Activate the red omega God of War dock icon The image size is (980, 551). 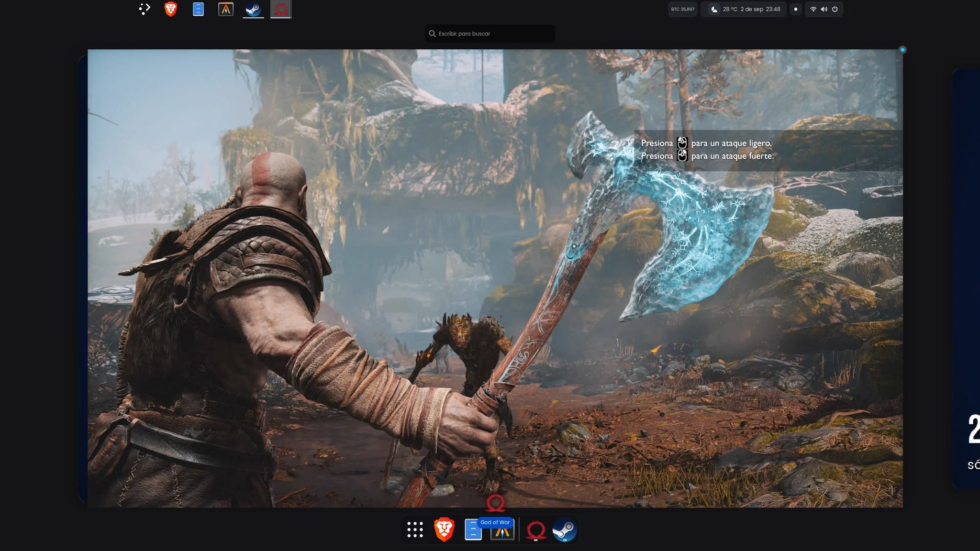(536, 530)
